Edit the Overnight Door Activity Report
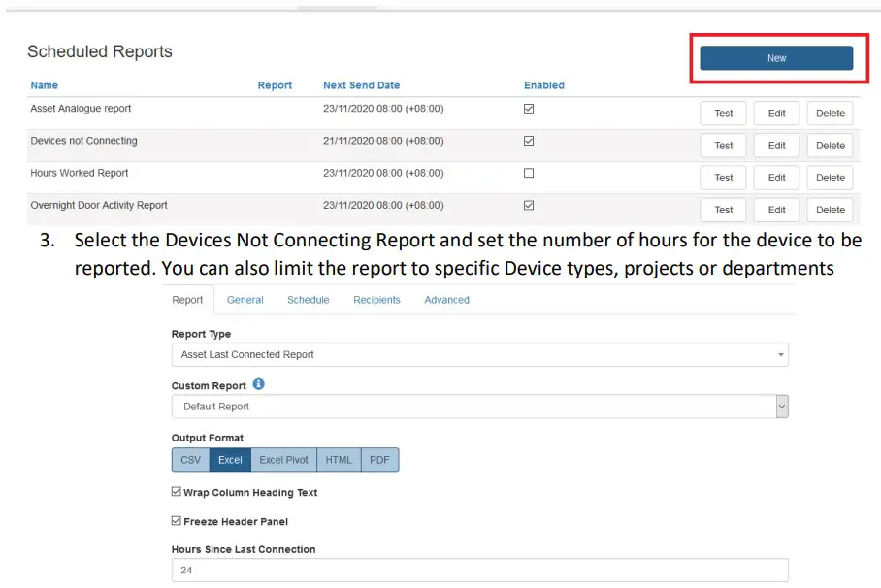This screenshot has width=881, height=588. pyautogui.click(x=776, y=210)
